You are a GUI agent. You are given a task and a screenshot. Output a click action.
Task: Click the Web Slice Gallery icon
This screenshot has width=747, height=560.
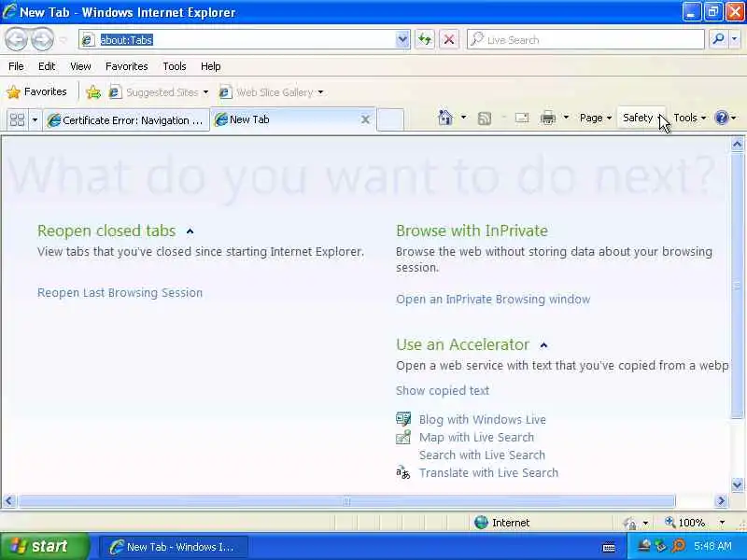pos(225,91)
